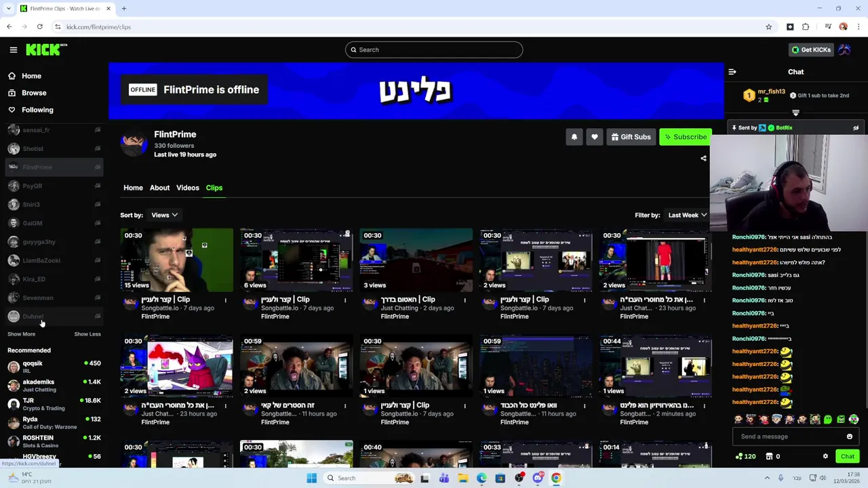Viewport: 868px width, 488px height.
Task: Hide the pinned BotRix message
Action: [856, 127]
